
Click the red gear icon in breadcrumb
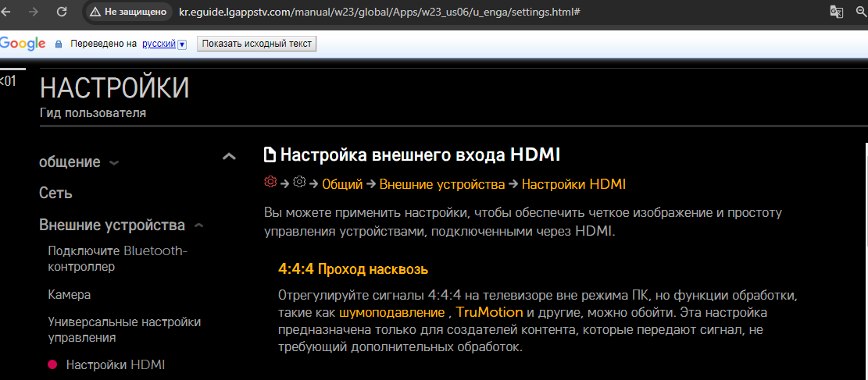(x=270, y=183)
